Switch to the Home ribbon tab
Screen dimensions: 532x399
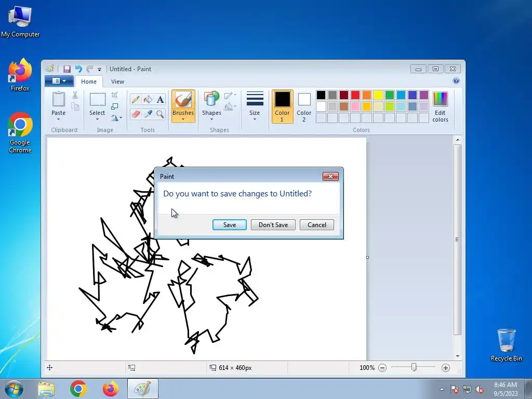click(89, 82)
